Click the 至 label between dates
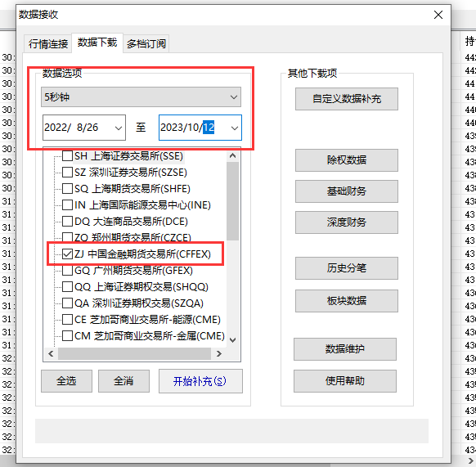This screenshot has height=467, width=476. click(141, 128)
